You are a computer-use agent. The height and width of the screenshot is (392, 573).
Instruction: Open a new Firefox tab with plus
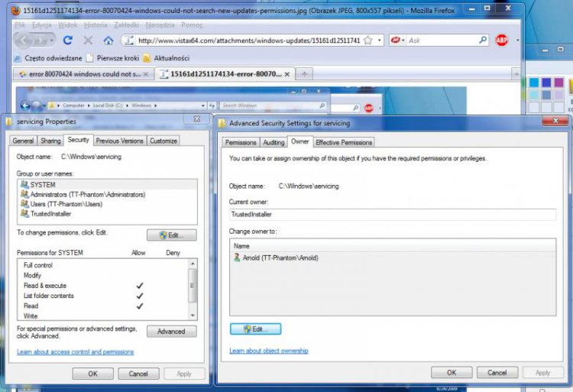click(304, 74)
